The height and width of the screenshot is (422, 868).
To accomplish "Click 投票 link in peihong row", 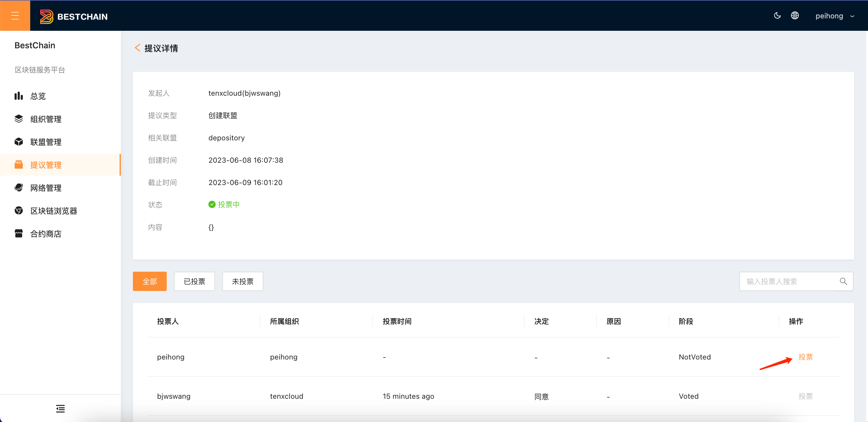I will [x=805, y=357].
